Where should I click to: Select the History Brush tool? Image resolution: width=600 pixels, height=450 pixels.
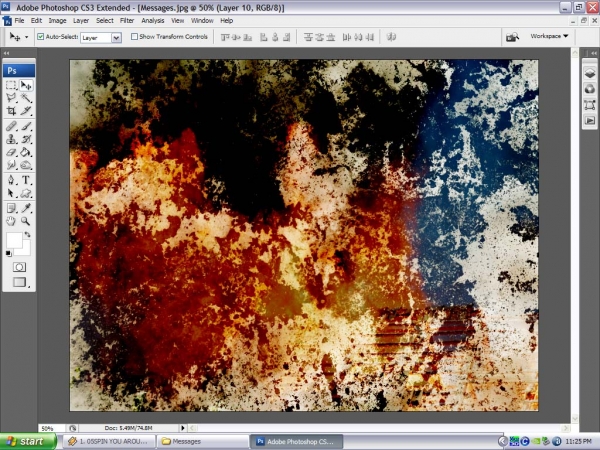26,139
